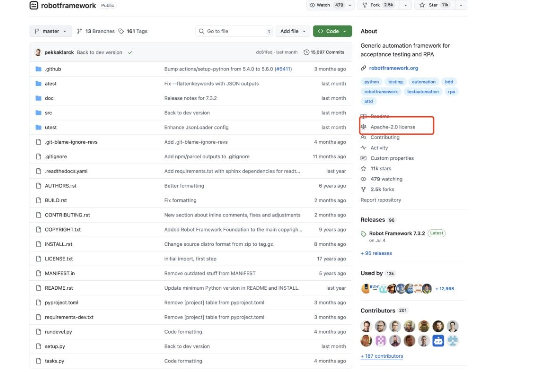The image size is (540, 372).
Task: Open the Robot Framework 7.3.2 latest release
Action: (397, 234)
